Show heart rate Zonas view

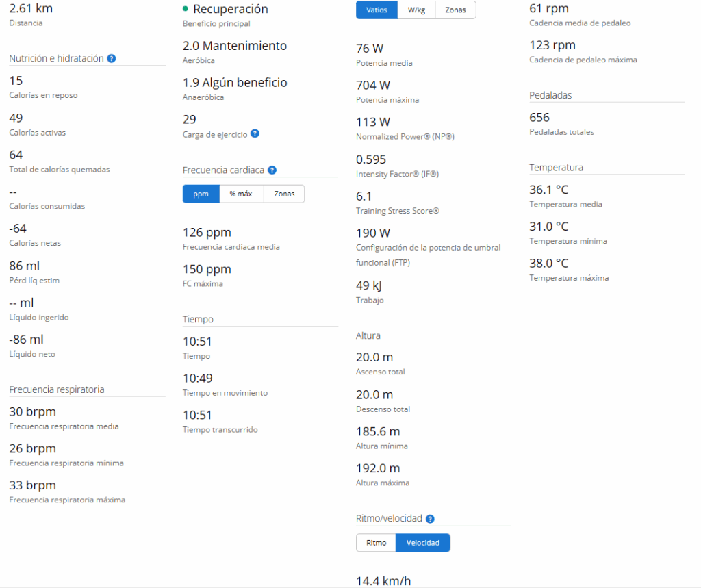pos(284,194)
